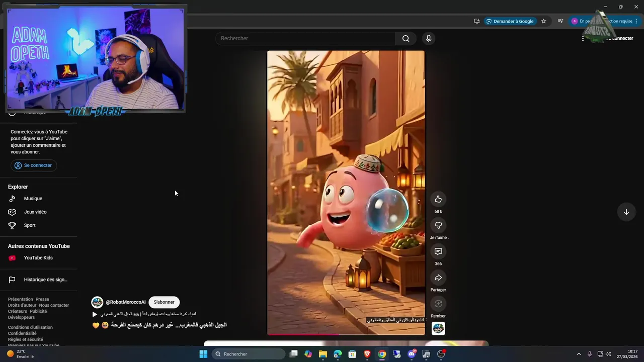The width and height of the screenshot is (644, 362).
Task: Open Conditions d'utilisation footer link
Action: [x=30, y=327]
